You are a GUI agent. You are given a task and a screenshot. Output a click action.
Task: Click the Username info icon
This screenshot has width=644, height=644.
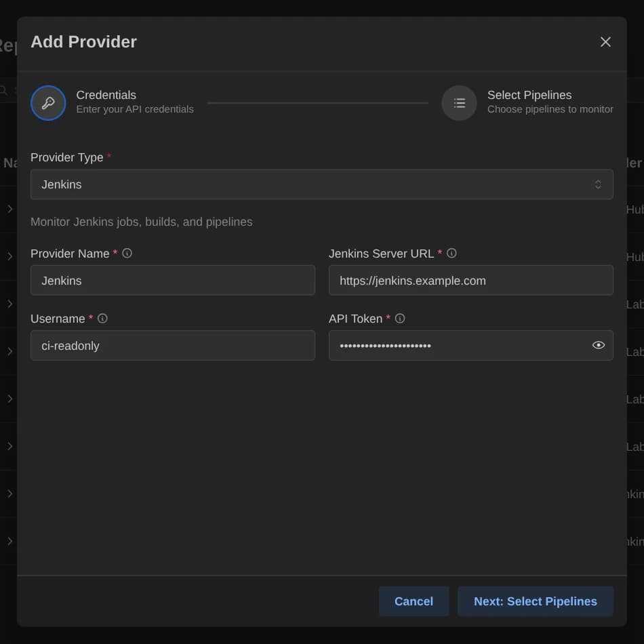point(102,319)
